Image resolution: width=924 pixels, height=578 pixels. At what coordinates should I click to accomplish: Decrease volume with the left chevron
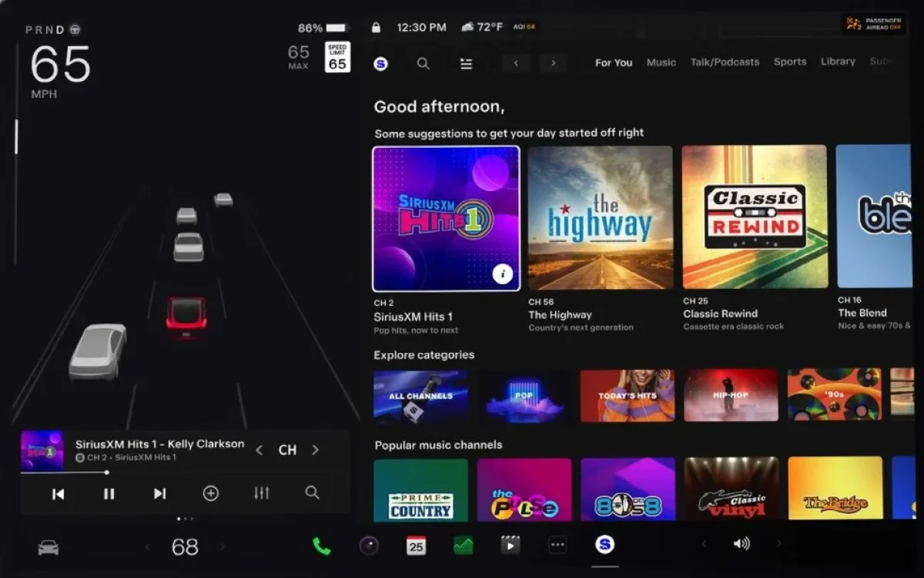coord(704,544)
